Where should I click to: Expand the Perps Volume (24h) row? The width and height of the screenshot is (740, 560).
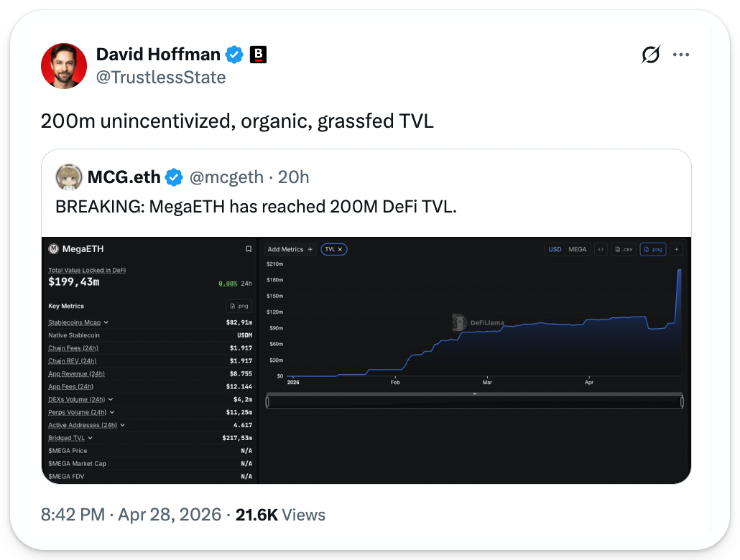113,412
